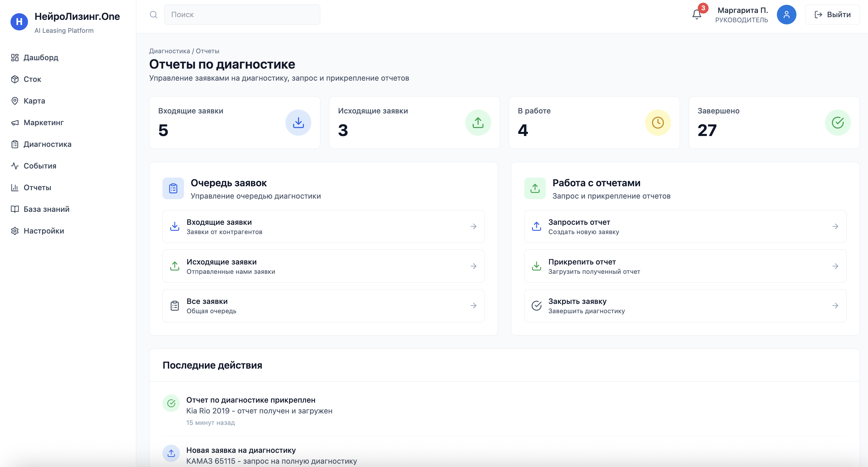The image size is (868, 467).
Task: Open Отчеты from the sidebar menu
Action: point(37,187)
